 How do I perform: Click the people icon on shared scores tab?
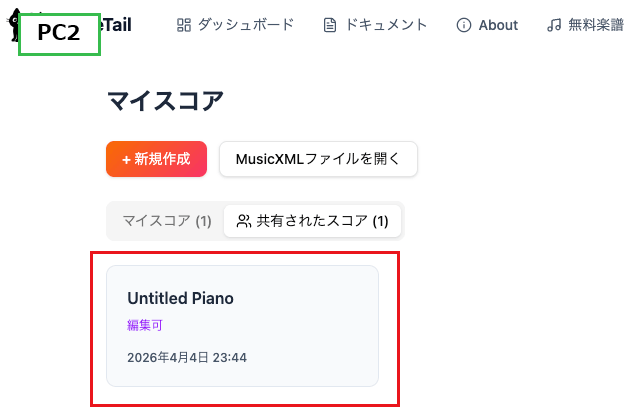point(243,221)
